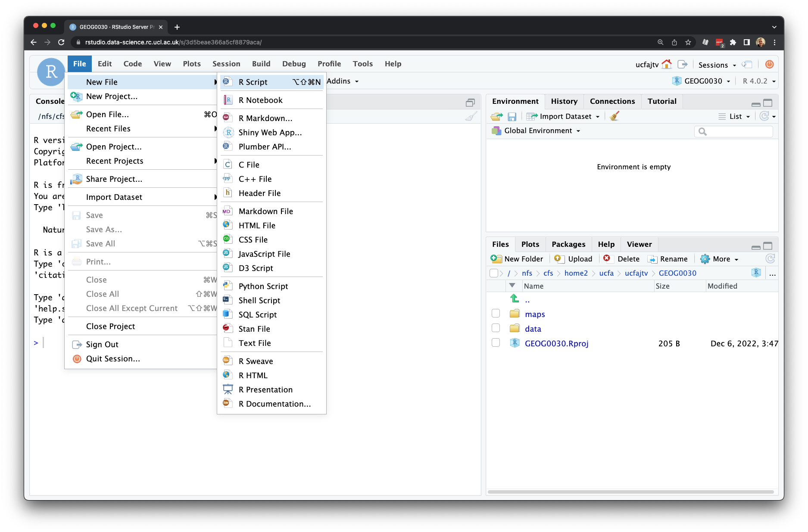Choose R Script from the New File submenu
The width and height of the screenshot is (808, 532).
click(x=271, y=82)
